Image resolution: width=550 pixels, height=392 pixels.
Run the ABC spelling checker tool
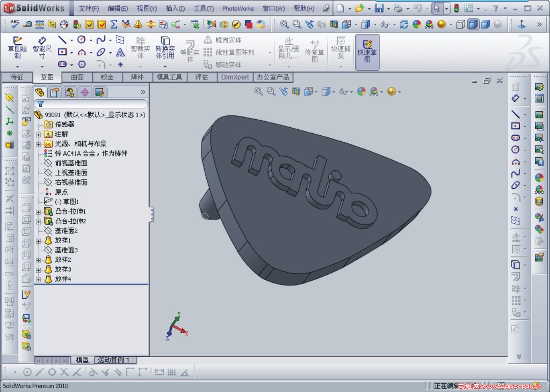tap(15, 24)
